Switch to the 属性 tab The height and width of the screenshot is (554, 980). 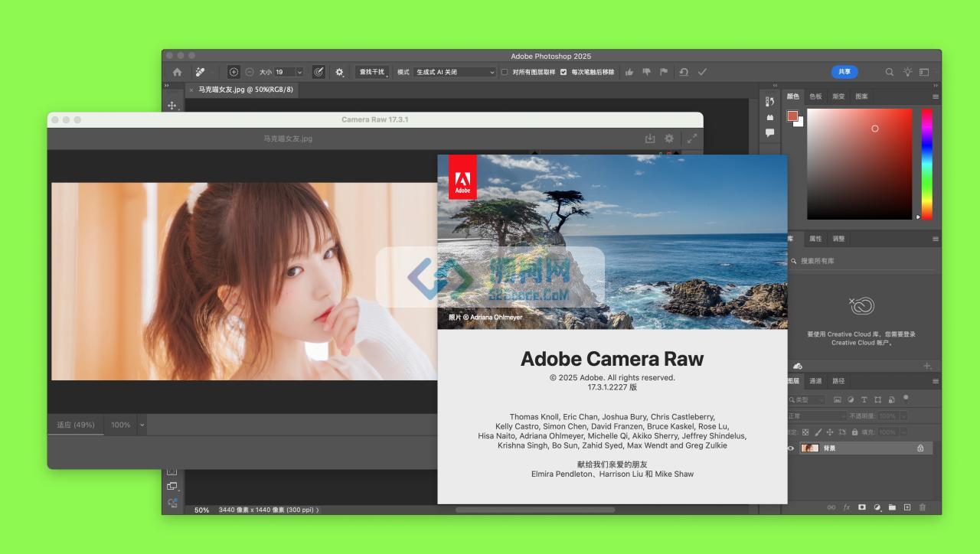click(x=815, y=239)
